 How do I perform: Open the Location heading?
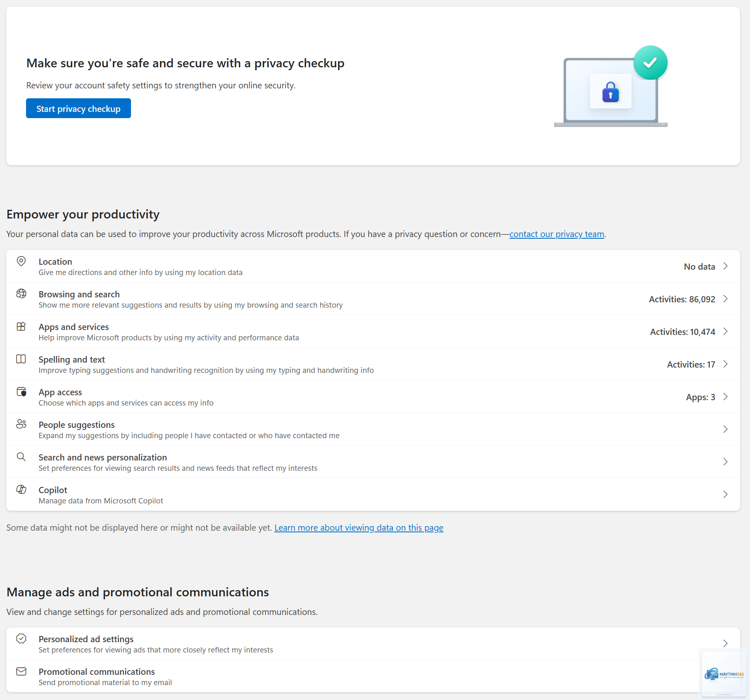(x=55, y=261)
